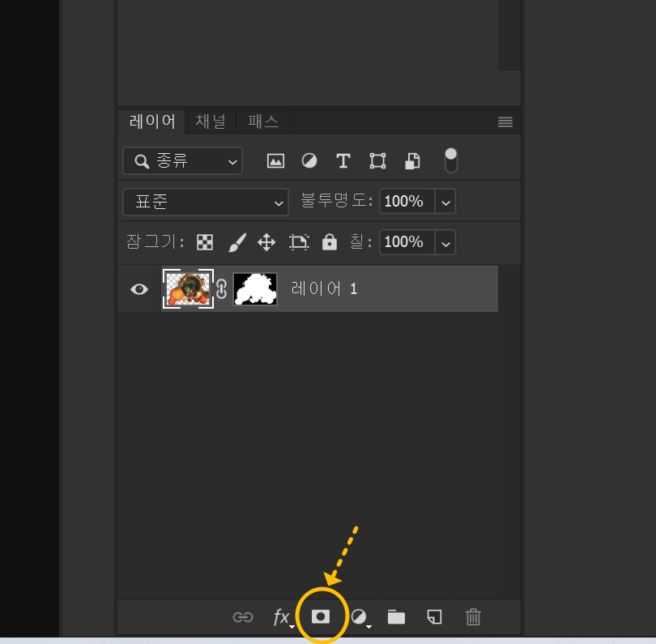The width and height of the screenshot is (656, 644).
Task: Open the 불투명도 opacity dropdown arrow
Action: coord(445,201)
